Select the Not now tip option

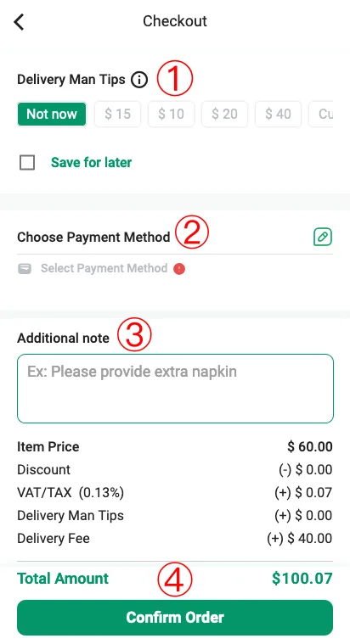point(52,114)
